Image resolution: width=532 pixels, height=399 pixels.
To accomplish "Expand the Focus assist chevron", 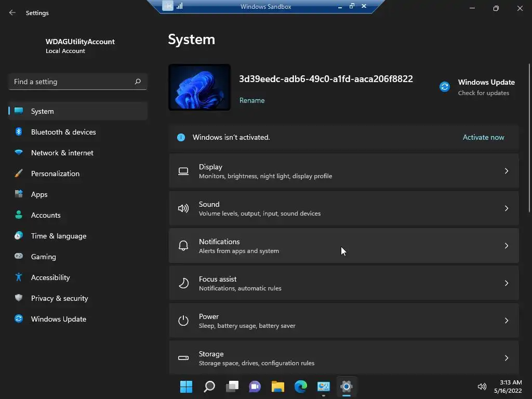I will [506, 283].
